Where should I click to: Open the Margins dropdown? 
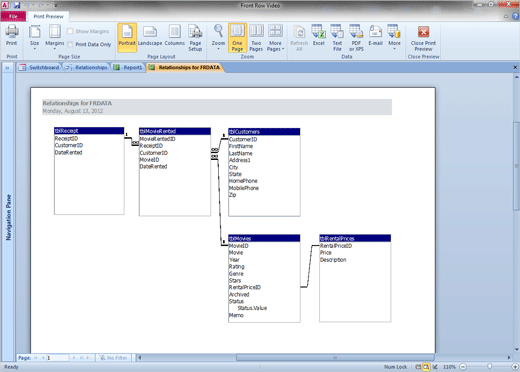(x=55, y=37)
